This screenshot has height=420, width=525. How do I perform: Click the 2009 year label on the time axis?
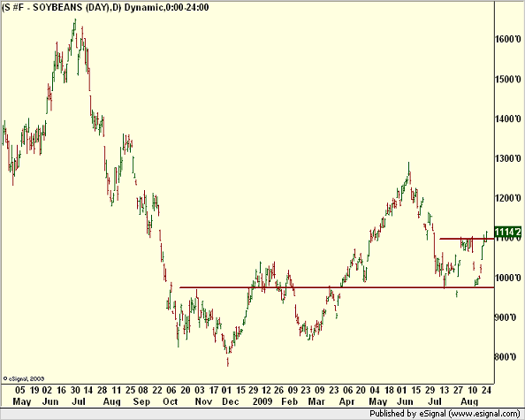(262, 401)
